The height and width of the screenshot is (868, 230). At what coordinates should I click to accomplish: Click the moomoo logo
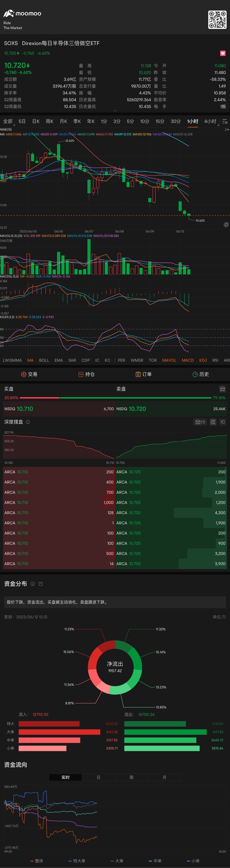click(x=22, y=13)
